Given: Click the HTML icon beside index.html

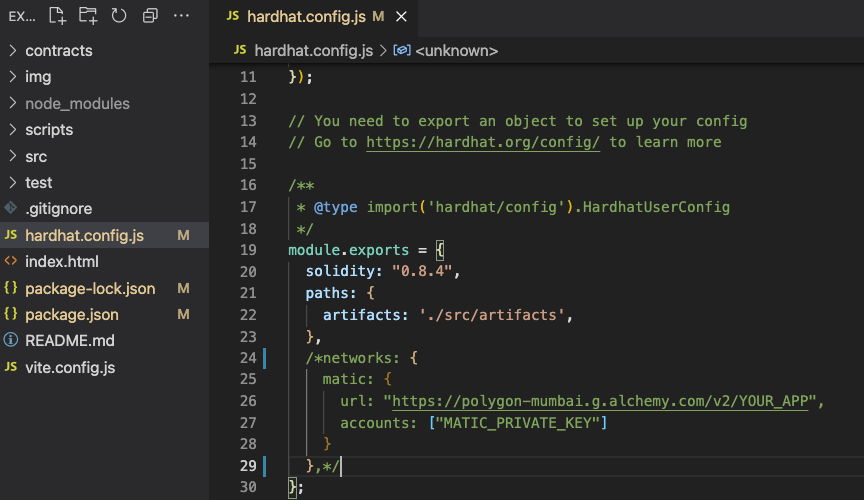Looking at the screenshot, I should pyautogui.click(x=10, y=261).
